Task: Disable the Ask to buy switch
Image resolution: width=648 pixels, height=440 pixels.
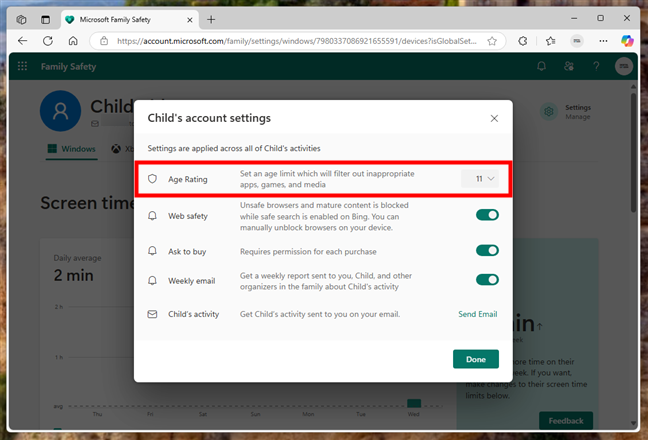Action: pos(487,250)
